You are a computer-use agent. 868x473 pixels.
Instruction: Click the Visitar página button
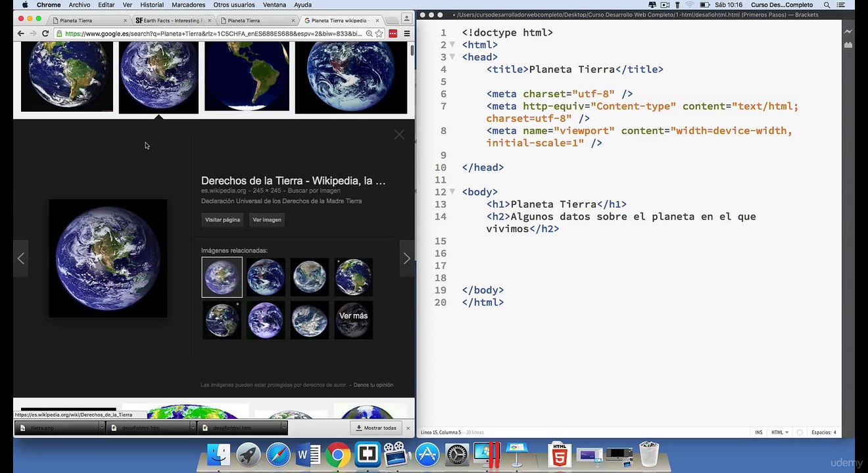pos(222,219)
